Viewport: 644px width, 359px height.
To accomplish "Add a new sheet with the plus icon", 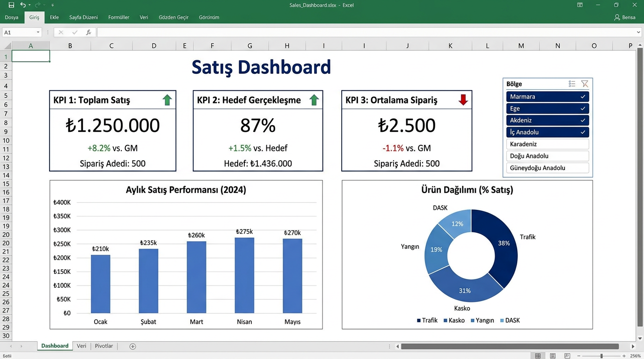I will click(x=132, y=346).
